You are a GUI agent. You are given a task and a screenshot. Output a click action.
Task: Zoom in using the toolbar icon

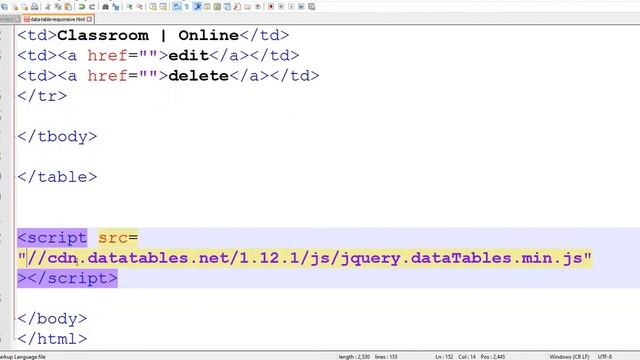coord(129,7)
